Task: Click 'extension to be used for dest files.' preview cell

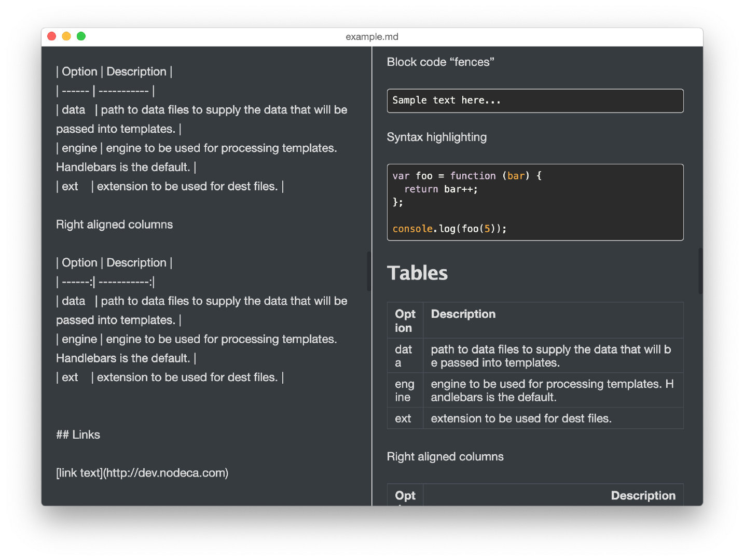Action: 553,418
